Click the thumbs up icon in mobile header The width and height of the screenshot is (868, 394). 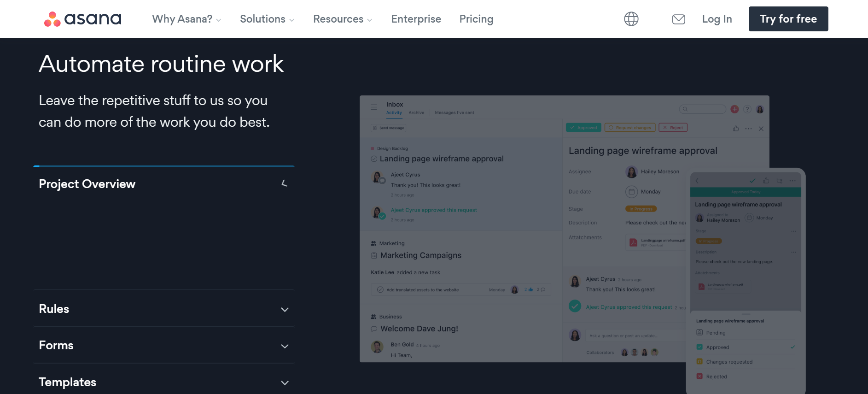pyautogui.click(x=766, y=181)
